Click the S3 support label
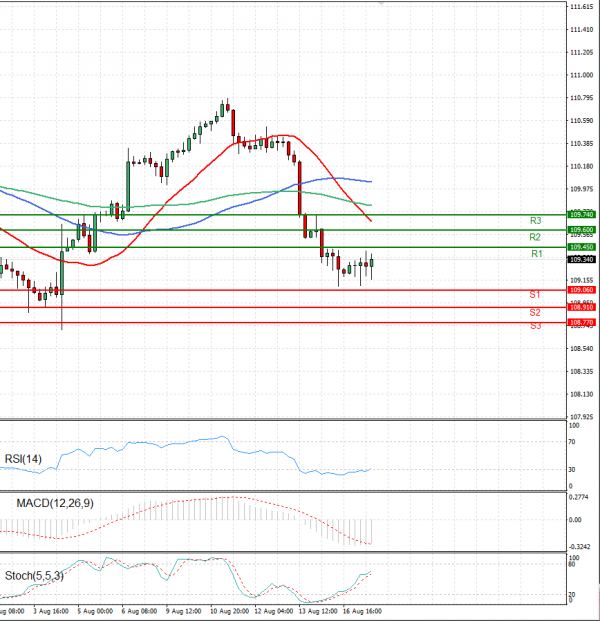Image resolution: width=600 pixels, height=621 pixels. (x=535, y=326)
